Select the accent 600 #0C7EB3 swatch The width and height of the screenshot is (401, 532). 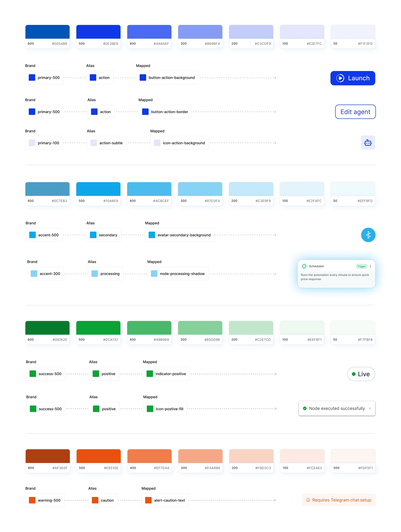coord(47,194)
